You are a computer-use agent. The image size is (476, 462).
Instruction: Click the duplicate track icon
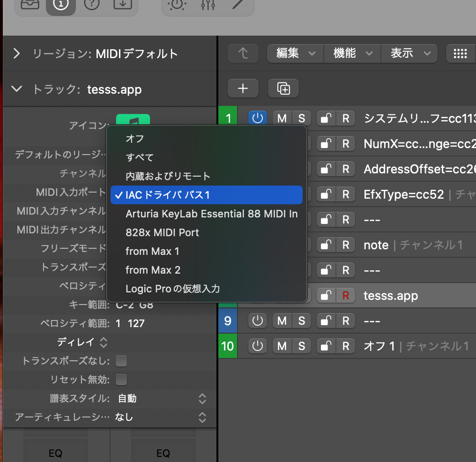pos(283,88)
